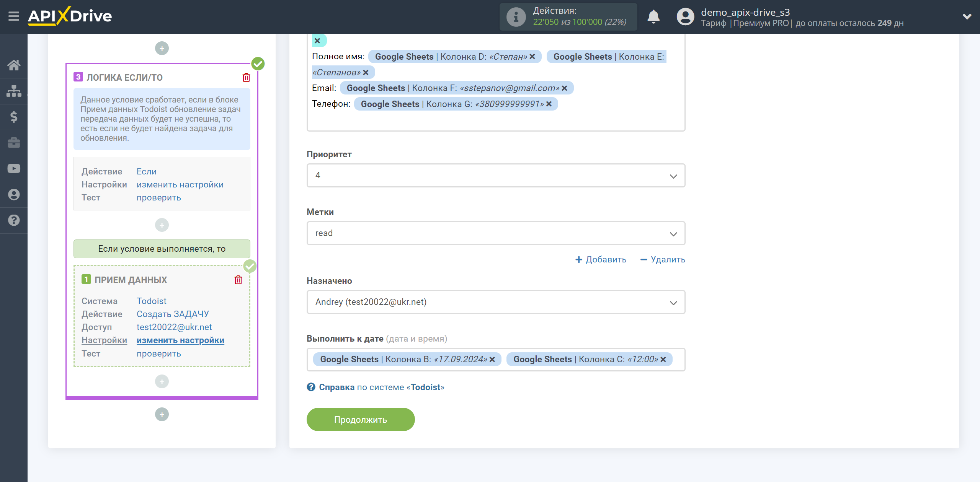This screenshot has height=482, width=980.
Task: Open the billing dollar sidebar icon
Action: [x=14, y=117]
